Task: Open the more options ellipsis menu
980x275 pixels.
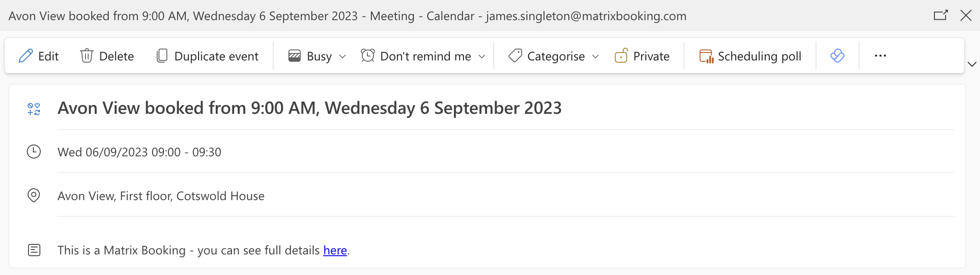Action: tap(880, 56)
